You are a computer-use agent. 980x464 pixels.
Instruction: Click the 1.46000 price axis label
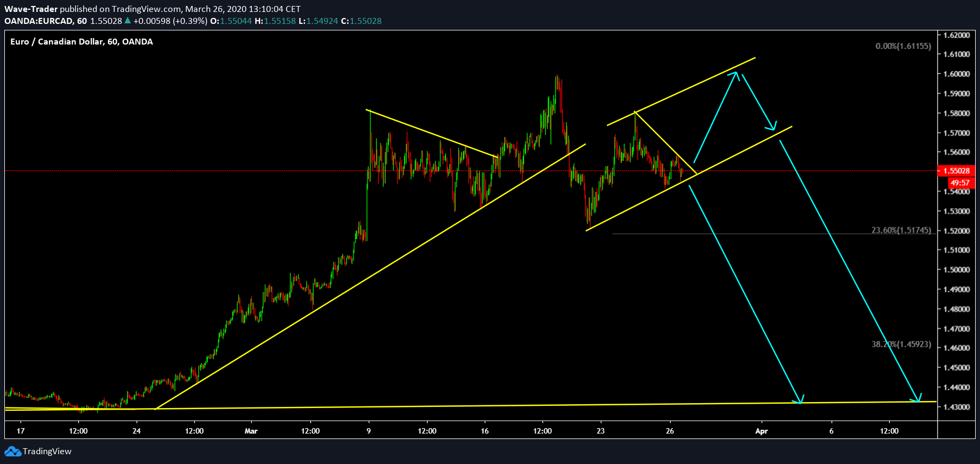click(x=956, y=348)
